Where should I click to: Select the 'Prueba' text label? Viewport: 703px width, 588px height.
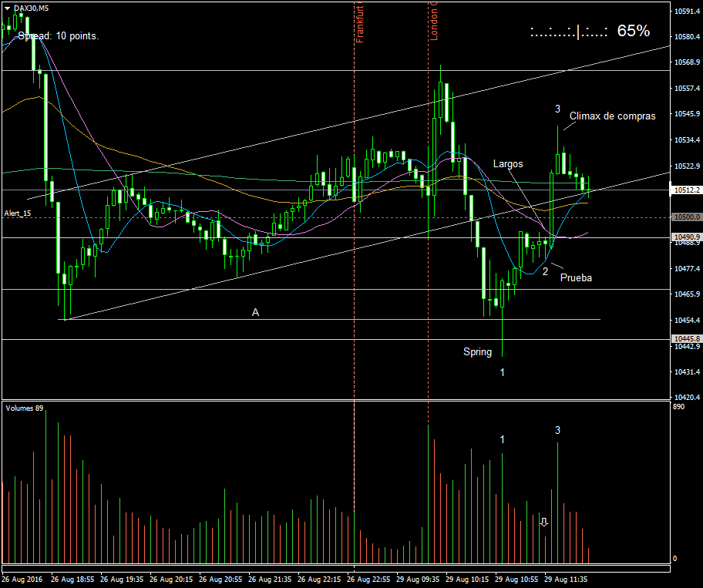pos(576,277)
